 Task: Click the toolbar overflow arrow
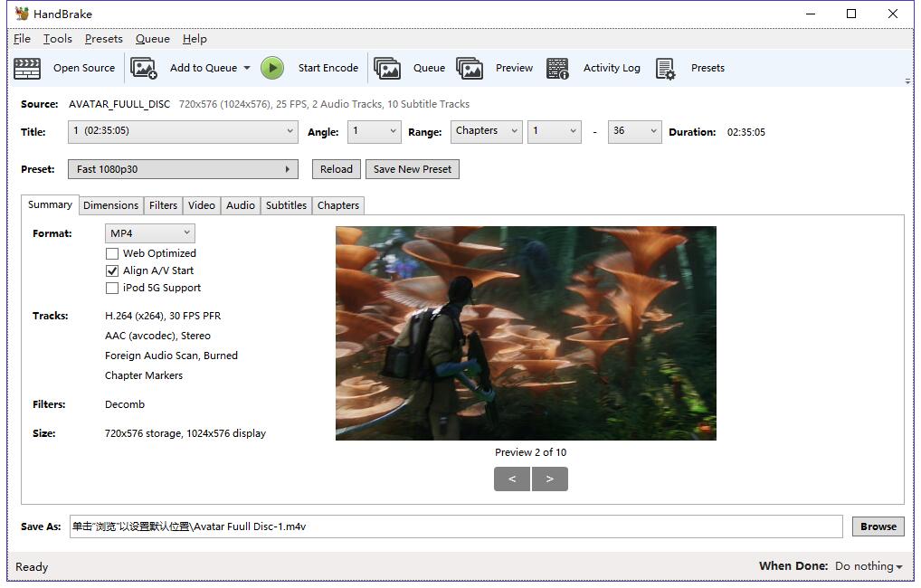[x=907, y=81]
